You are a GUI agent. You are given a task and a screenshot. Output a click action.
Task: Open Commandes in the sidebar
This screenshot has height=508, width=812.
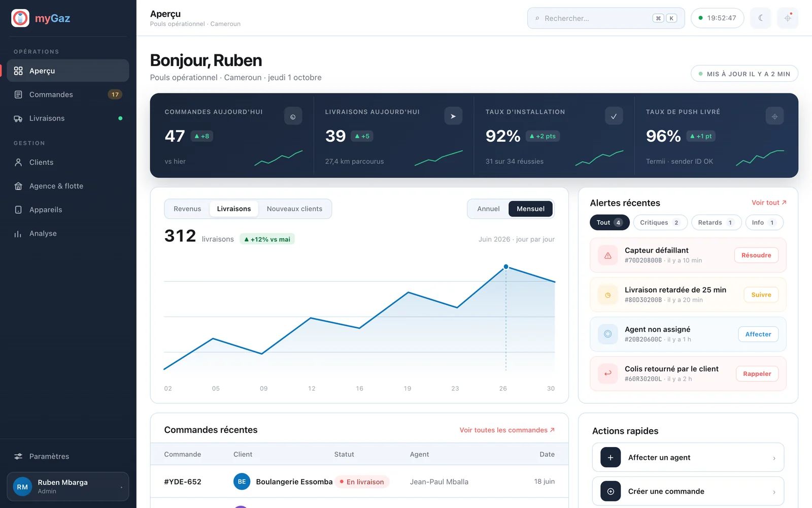[x=68, y=94]
